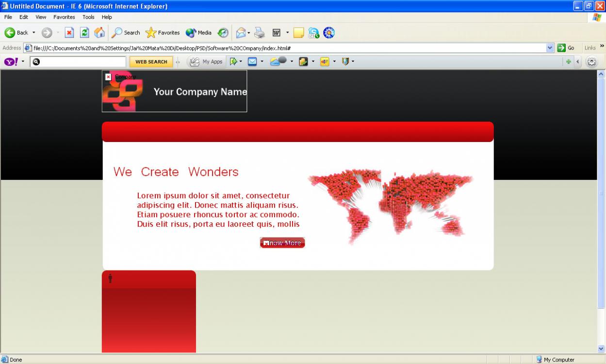Click the page icon in the address bar
The width and height of the screenshot is (606, 364).
click(28, 48)
